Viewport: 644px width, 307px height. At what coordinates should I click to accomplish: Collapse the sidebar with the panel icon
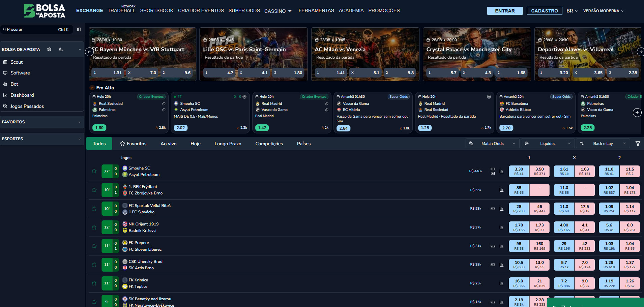79,29
